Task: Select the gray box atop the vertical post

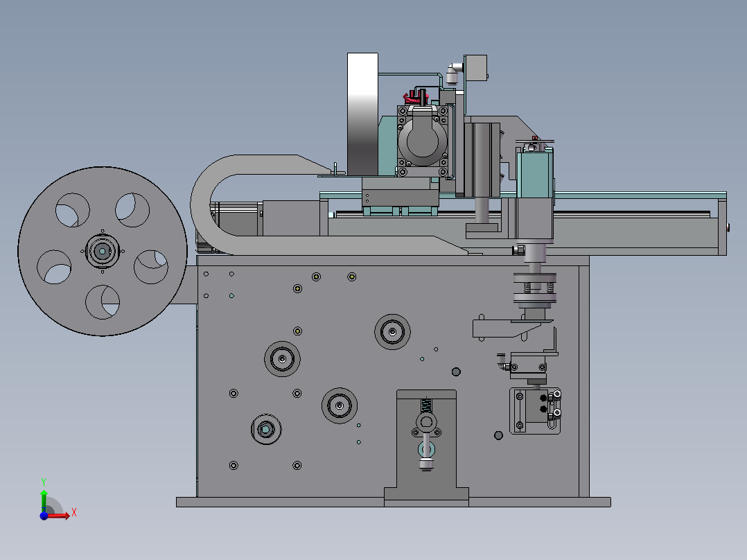Action: pyautogui.click(x=475, y=68)
